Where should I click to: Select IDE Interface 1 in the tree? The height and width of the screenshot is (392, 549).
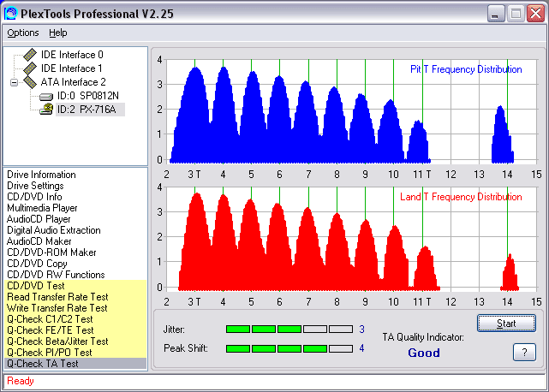click(x=72, y=68)
